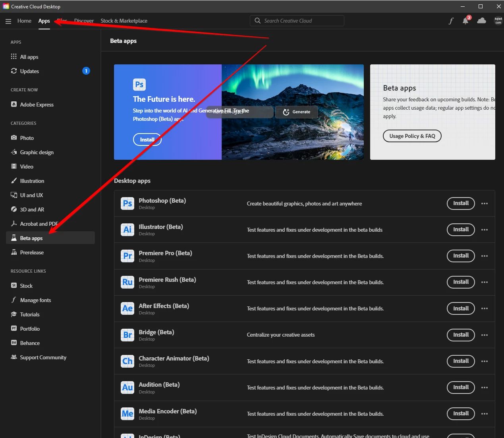This screenshot has height=438, width=504.
Task: Open the Portfolio resource link
Action: click(x=50, y=329)
